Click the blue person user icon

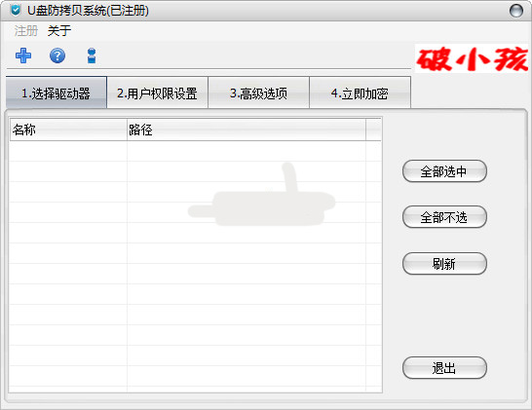point(92,56)
